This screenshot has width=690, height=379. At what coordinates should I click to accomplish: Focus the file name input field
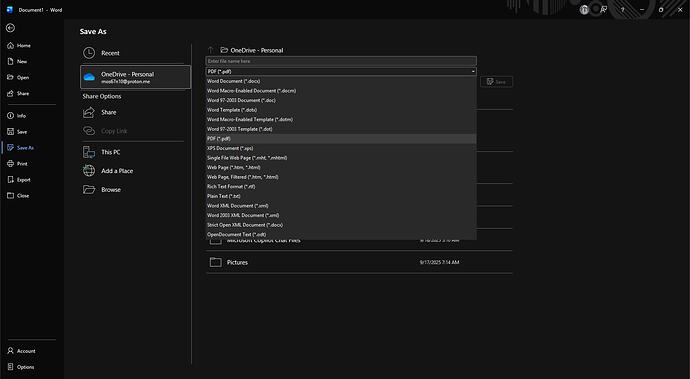pos(341,61)
